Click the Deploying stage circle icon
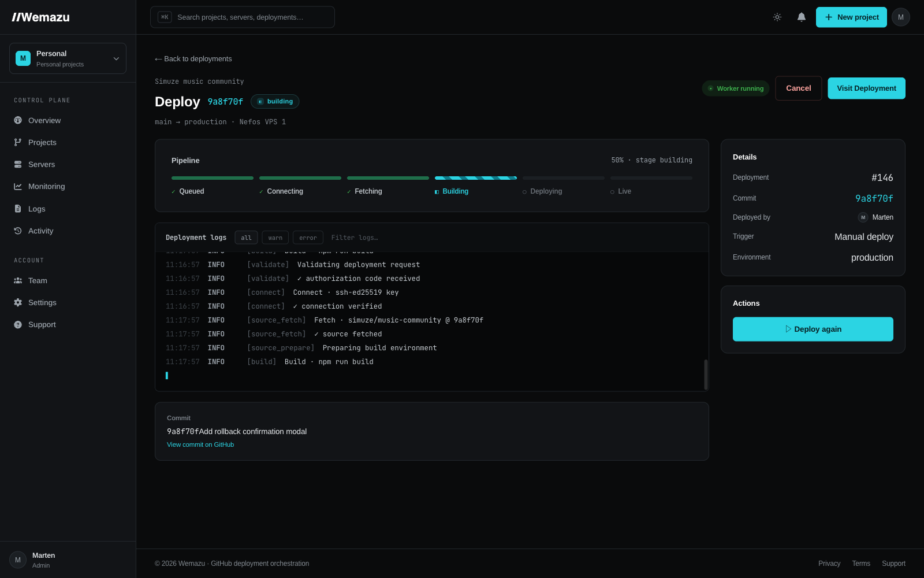 524,192
